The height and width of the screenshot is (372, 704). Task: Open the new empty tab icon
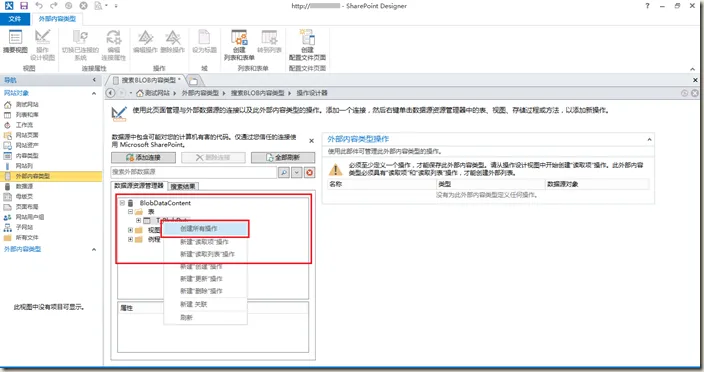click(194, 81)
